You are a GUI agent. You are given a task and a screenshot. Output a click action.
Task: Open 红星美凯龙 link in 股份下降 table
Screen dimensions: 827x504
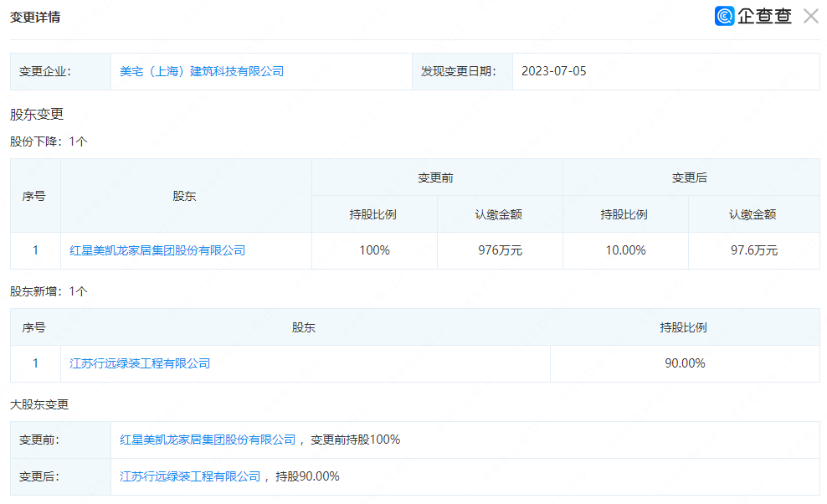coord(157,250)
